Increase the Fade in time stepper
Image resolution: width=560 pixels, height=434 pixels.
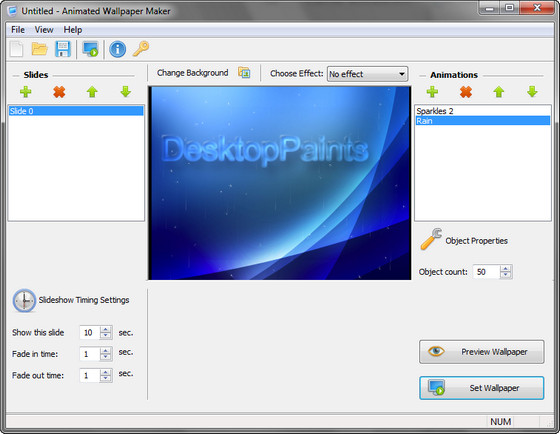click(105, 351)
